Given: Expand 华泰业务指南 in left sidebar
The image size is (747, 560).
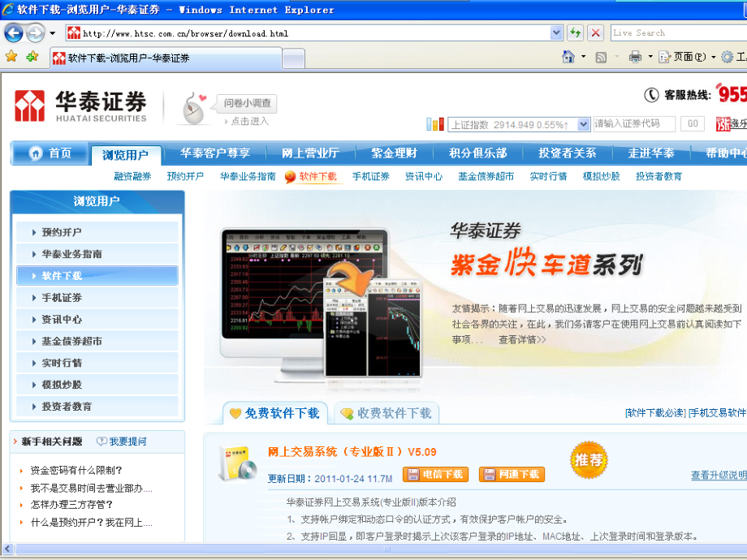Looking at the screenshot, I should [97, 254].
